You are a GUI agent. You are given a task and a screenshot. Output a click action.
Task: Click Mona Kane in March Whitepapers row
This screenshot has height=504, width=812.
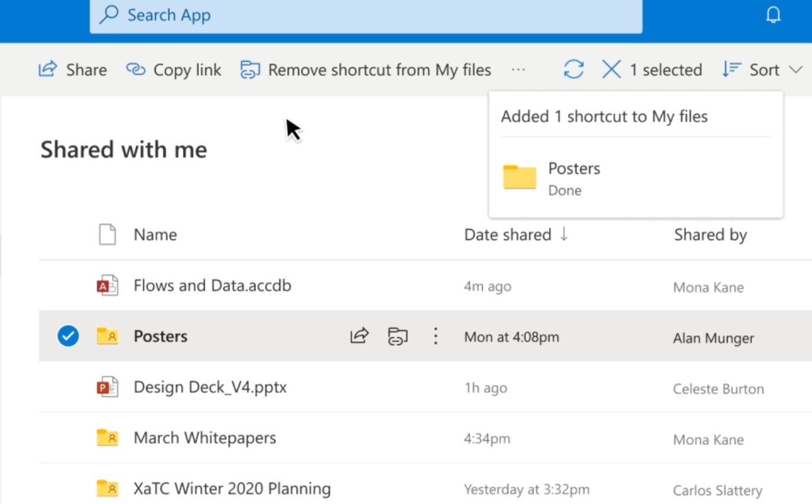708,440
